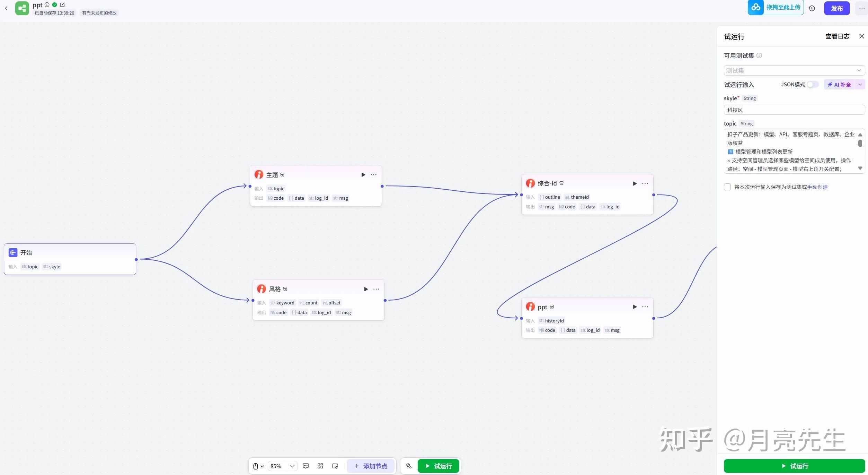Screen dimensions: 868x475
Task: Check the save-run-input-as-test-set checkbox
Action: pos(727,187)
